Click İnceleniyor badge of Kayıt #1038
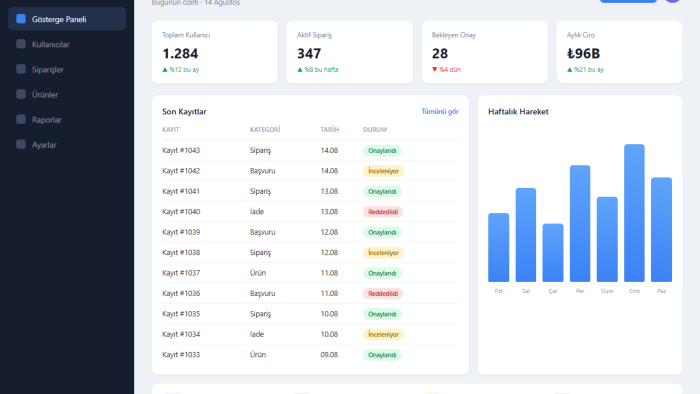The height and width of the screenshot is (394, 700). tap(383, 253)
